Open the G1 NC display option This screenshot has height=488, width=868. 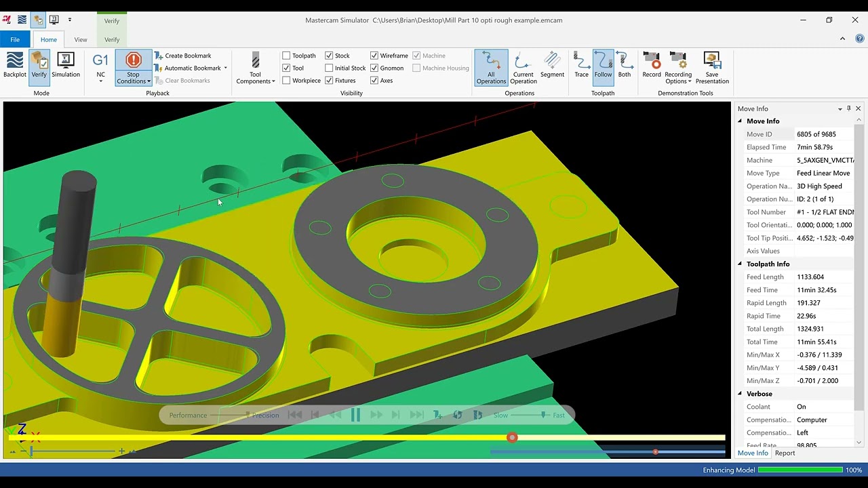(100, 67)
